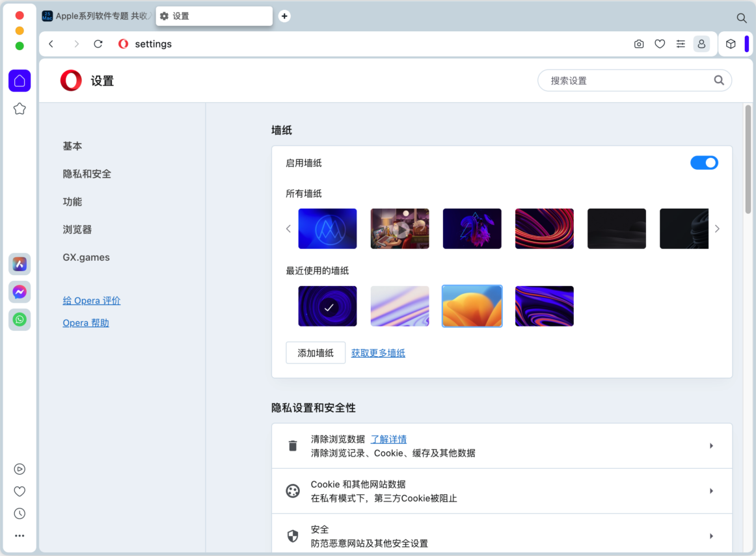Viewport: 756px width, 556px height.
Task: Open the 给 Opera 评价 link
Action: click(x=92, y=300)
